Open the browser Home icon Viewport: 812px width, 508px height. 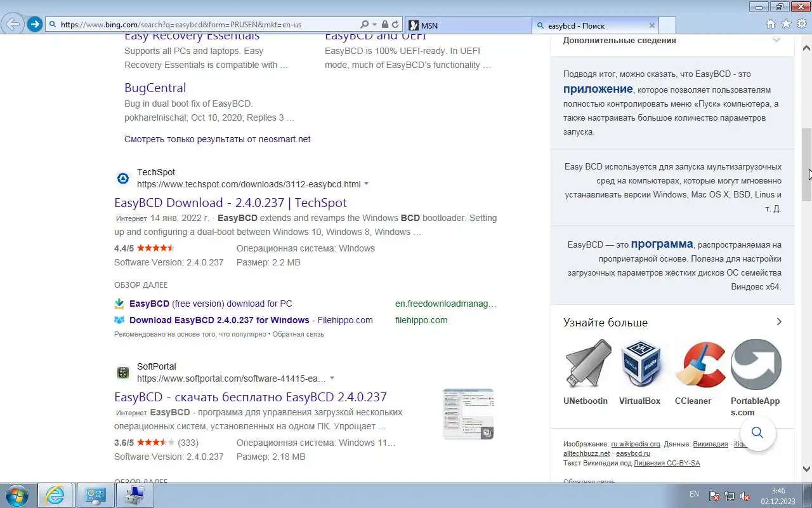pos(771,24)
